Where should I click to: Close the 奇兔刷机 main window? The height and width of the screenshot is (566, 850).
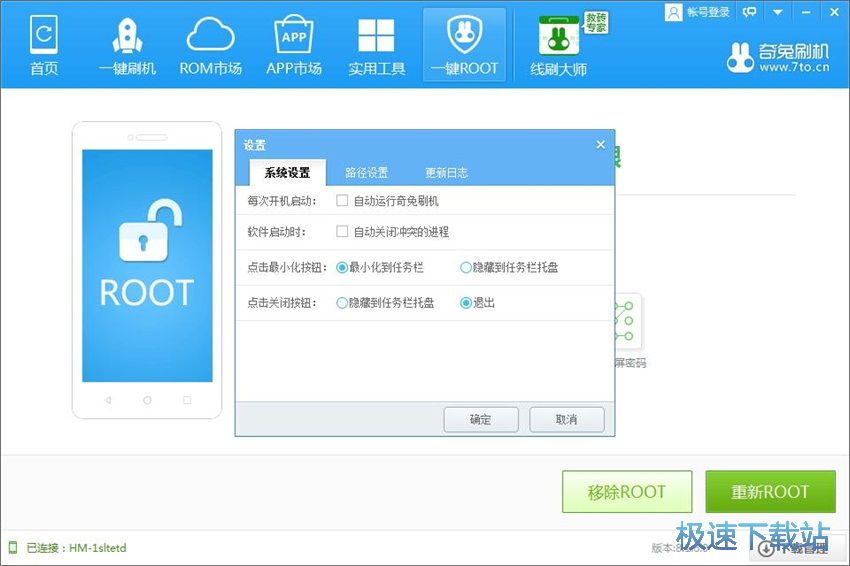point(834,12)
